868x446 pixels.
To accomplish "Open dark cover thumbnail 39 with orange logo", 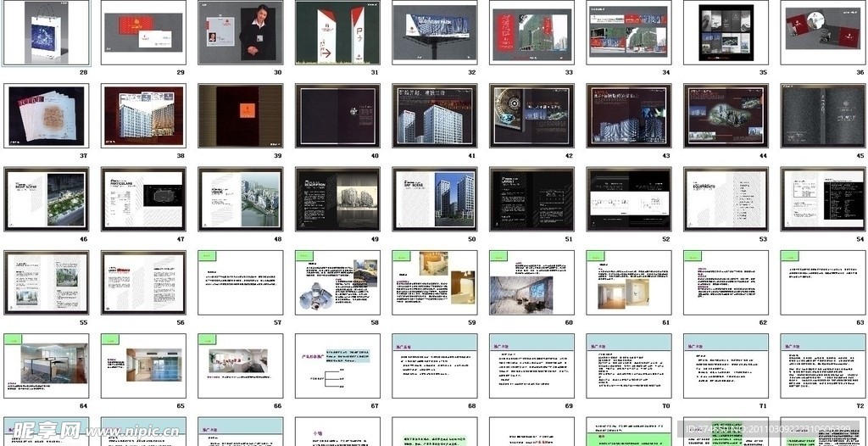I will (241, 115).
